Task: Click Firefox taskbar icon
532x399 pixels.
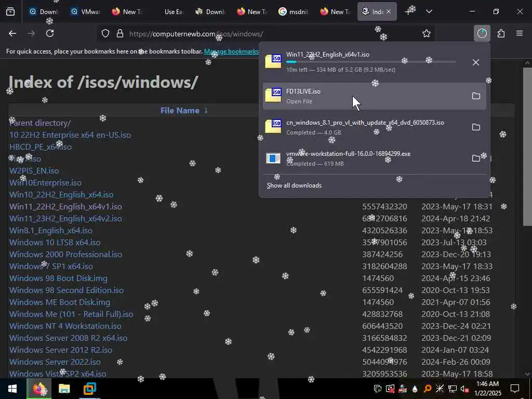Action: click(39, 389)
